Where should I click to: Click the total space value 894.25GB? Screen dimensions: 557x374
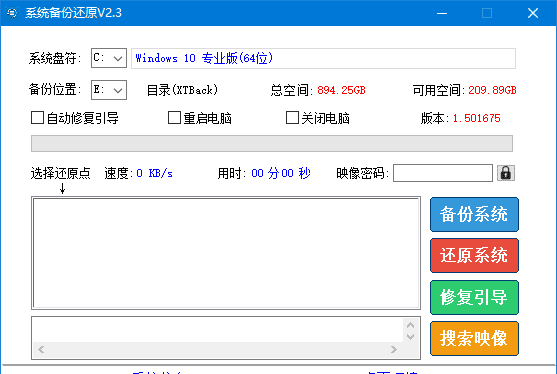pyautogui.click(x=341, y=90)
